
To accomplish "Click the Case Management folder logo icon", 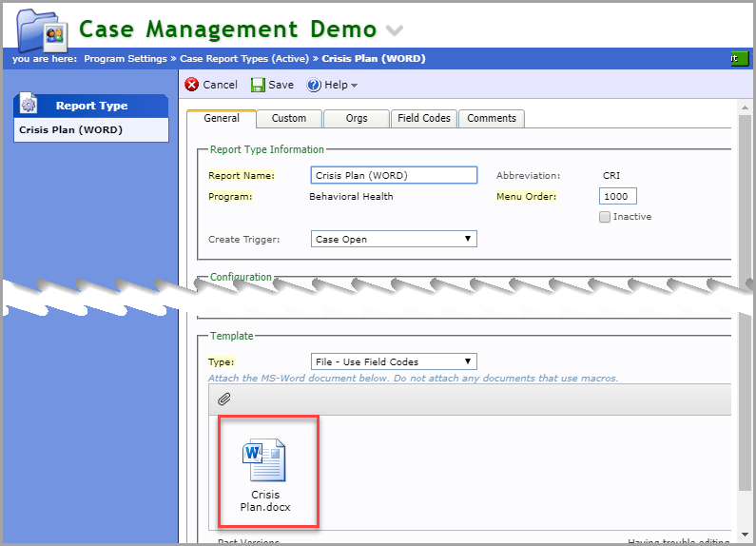I will [42, 30].
